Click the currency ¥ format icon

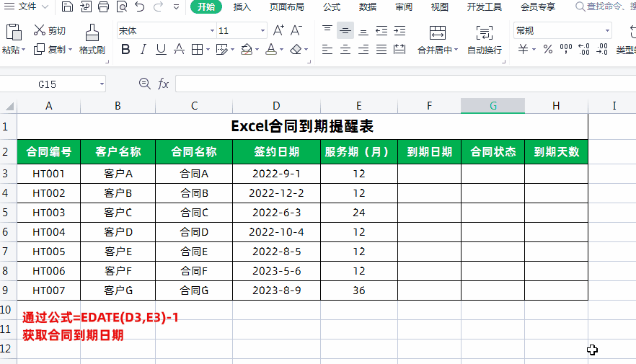tap(524, 50)
